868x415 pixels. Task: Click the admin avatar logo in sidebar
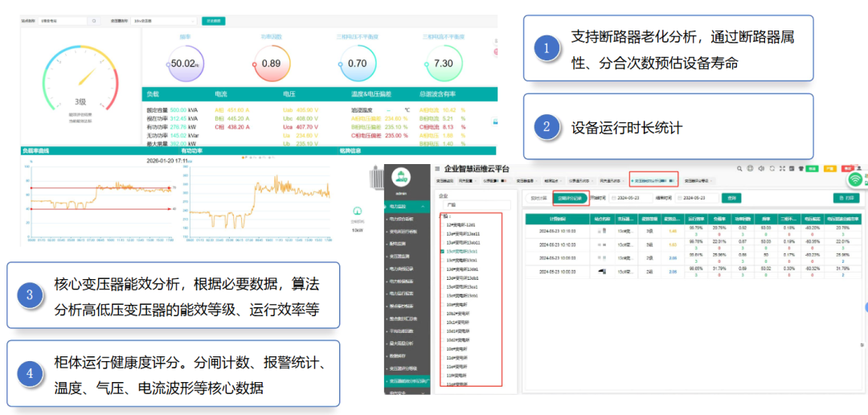[400, 177]
